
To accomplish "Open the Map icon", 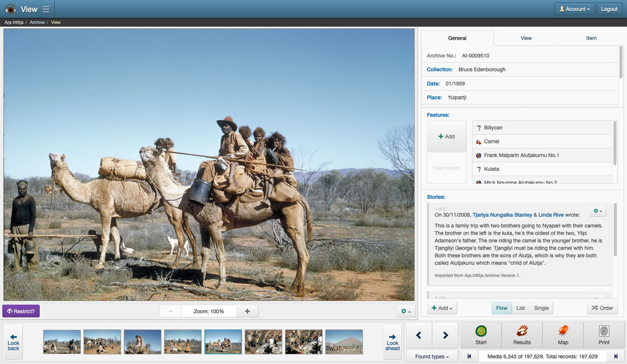I will (x=563, y=331).
